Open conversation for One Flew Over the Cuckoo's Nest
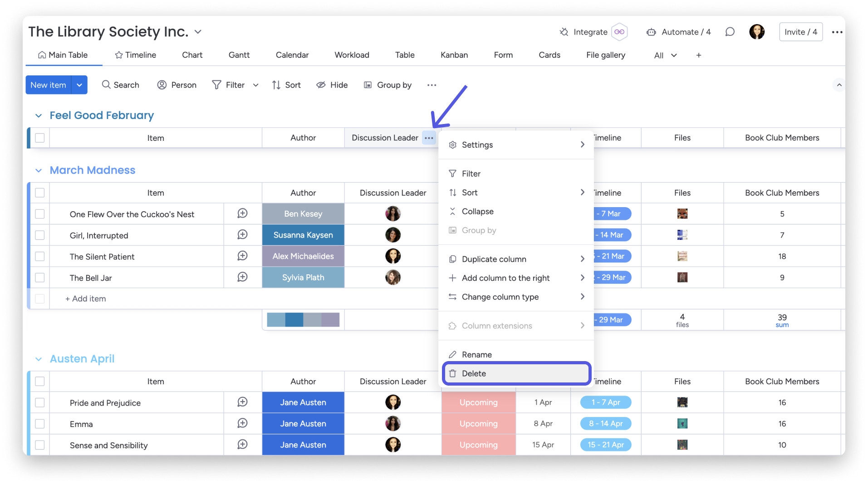 243,213
